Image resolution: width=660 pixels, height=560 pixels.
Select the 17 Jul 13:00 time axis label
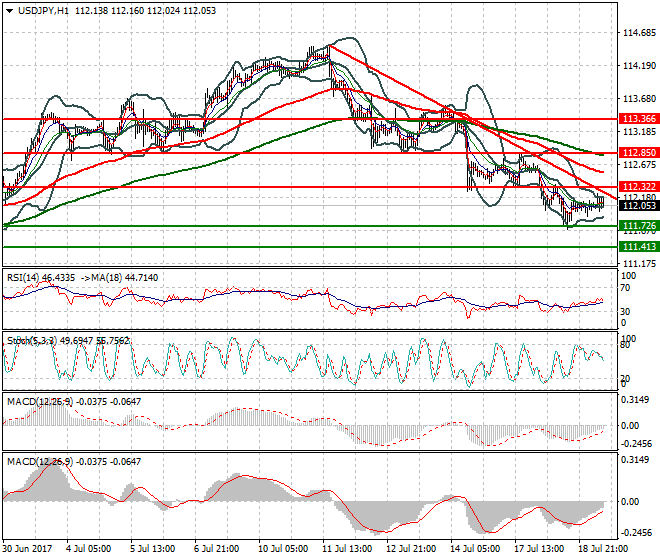539,549
